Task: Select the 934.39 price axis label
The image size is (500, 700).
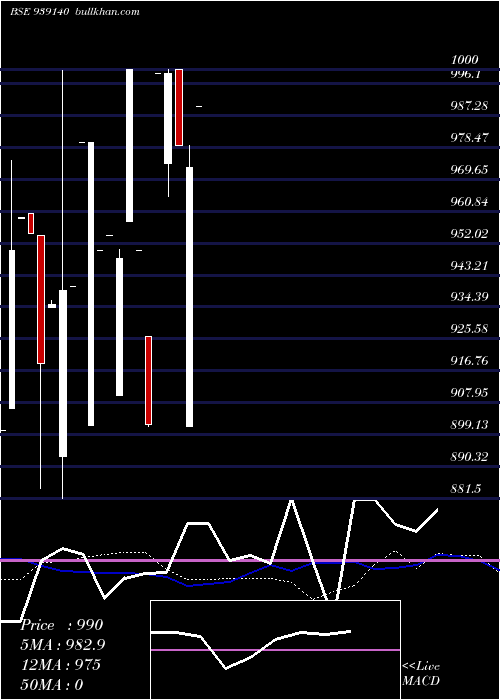Action: point(469,296)
